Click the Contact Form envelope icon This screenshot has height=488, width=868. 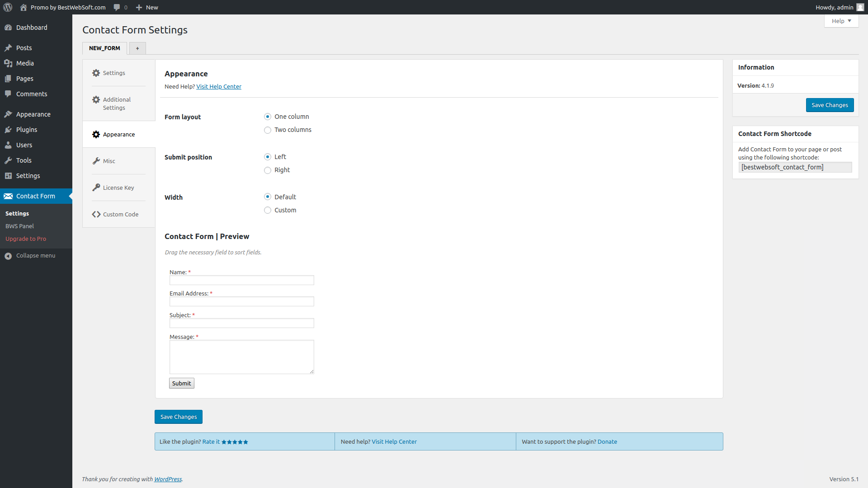(x=8, y=196)
